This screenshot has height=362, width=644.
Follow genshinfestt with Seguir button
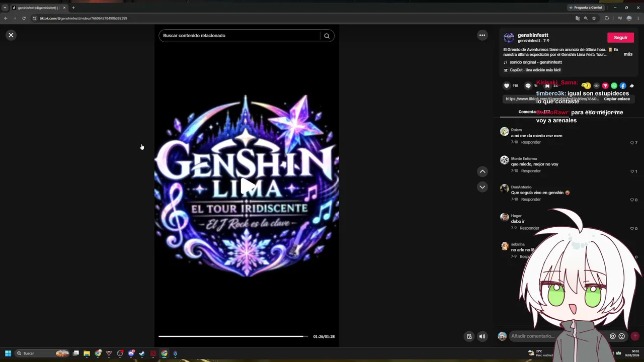pos(620,38)
